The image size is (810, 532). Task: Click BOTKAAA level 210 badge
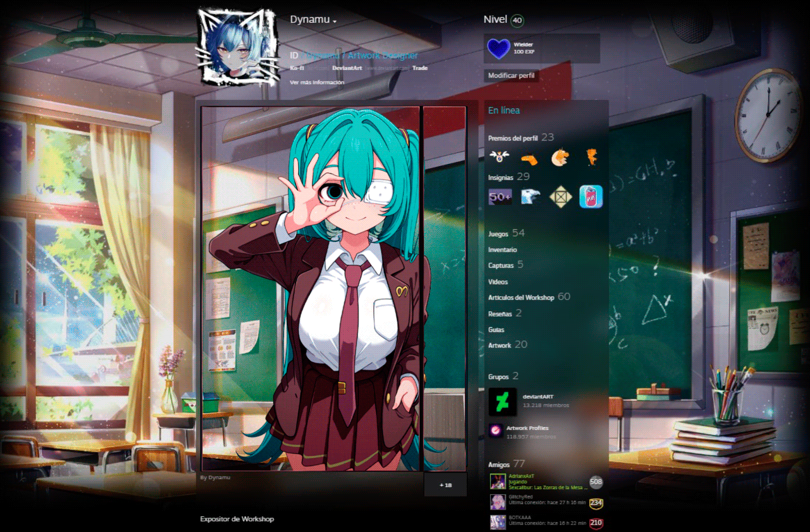pos(596,523)
